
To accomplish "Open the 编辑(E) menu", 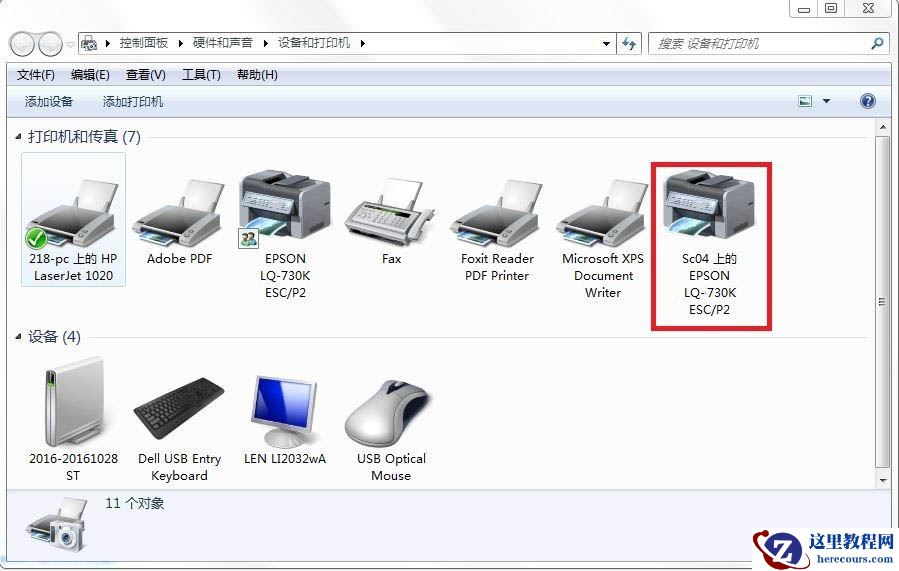I will point(90,75).
